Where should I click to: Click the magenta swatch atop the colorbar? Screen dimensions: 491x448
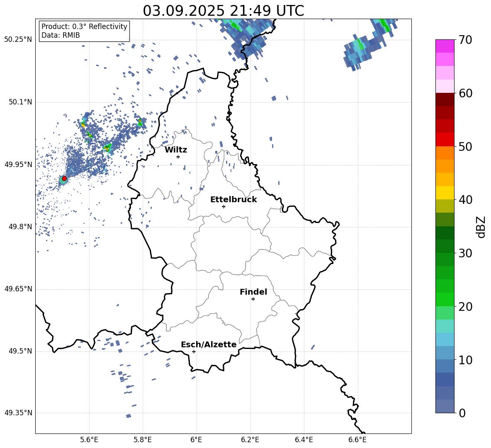click(445, 46)
